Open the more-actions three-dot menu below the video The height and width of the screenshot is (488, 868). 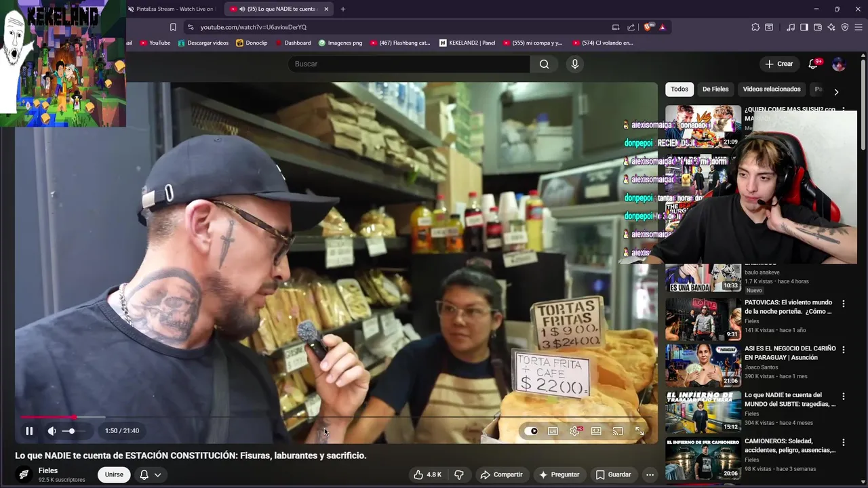(650, 474)
